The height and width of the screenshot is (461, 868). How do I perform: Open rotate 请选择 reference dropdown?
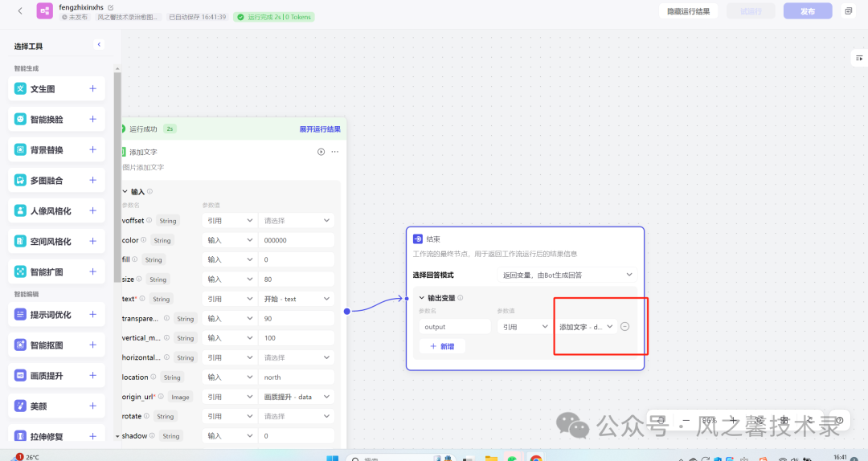296,416
